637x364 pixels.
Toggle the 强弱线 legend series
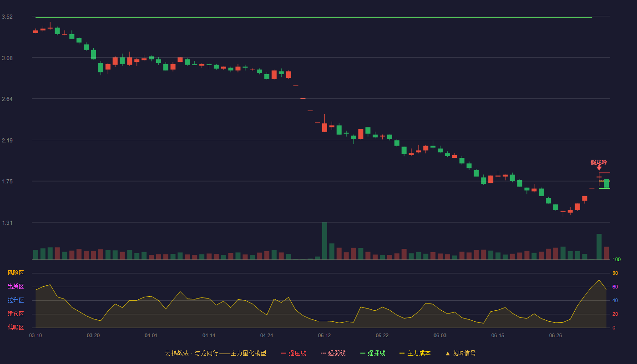coord(333,353)
